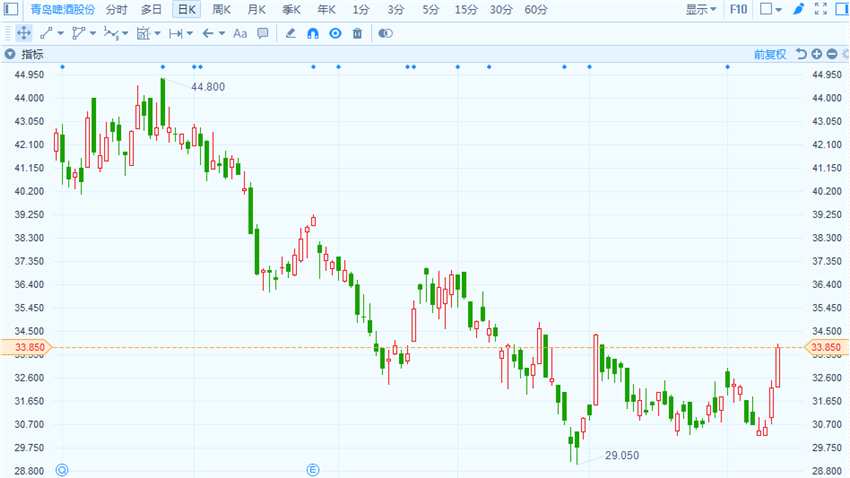Viewport: 850px width, 478px height.
Task: Switch to the 周K weekly tab
Action: pyautogui.click(x=221, y=10)
